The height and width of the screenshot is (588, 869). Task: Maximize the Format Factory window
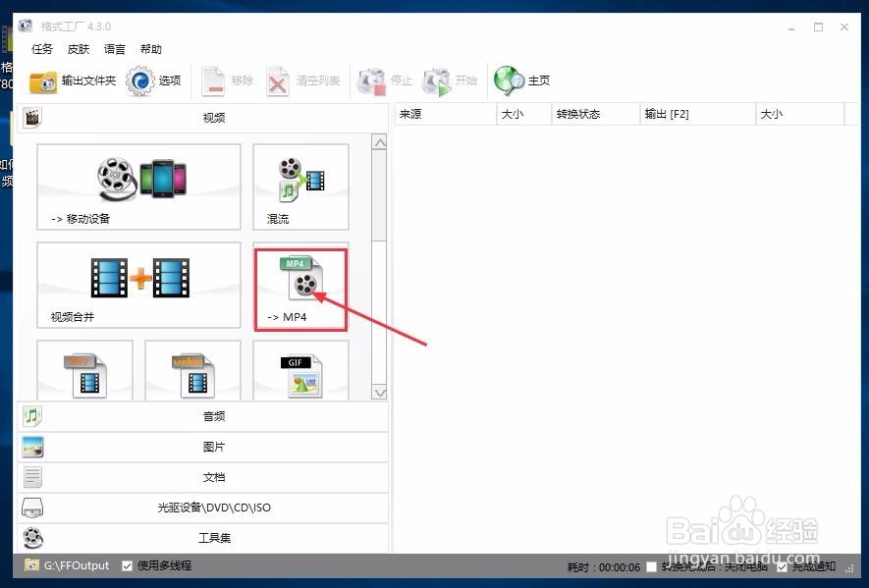[818, 27]
